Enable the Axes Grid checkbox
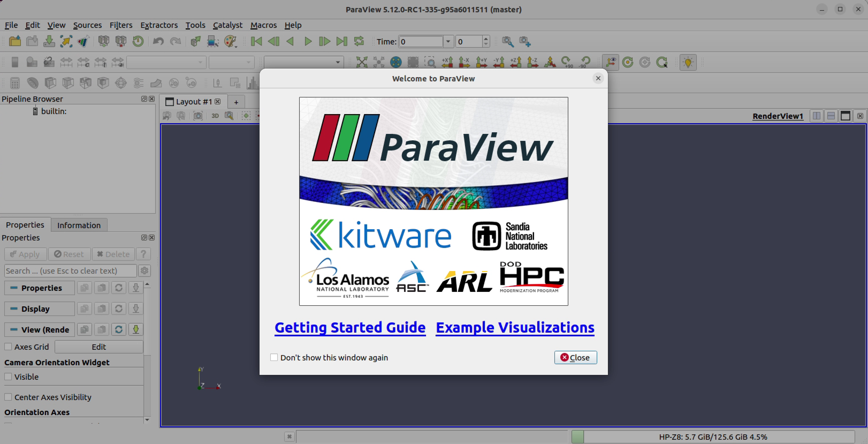This screenshot has width=868, height=444. 8,347
